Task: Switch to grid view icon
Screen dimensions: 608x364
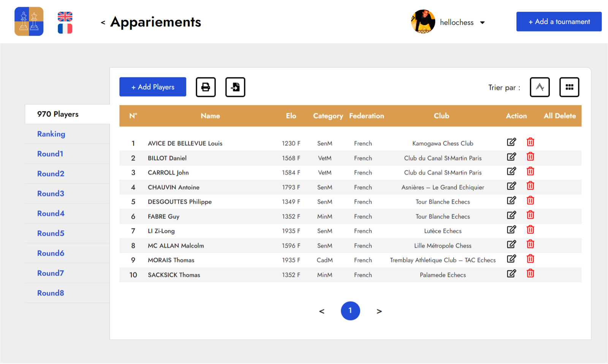Action: coord(569,87)
